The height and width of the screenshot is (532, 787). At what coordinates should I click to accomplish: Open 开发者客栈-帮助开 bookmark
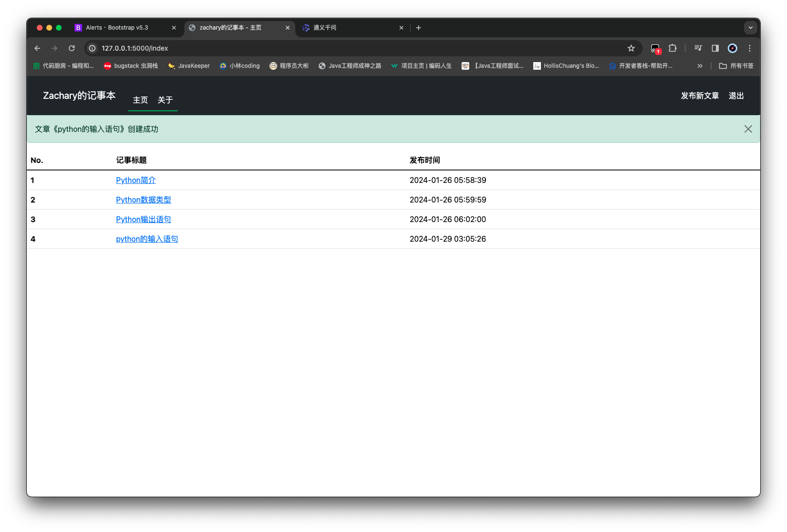pos(641,66)
